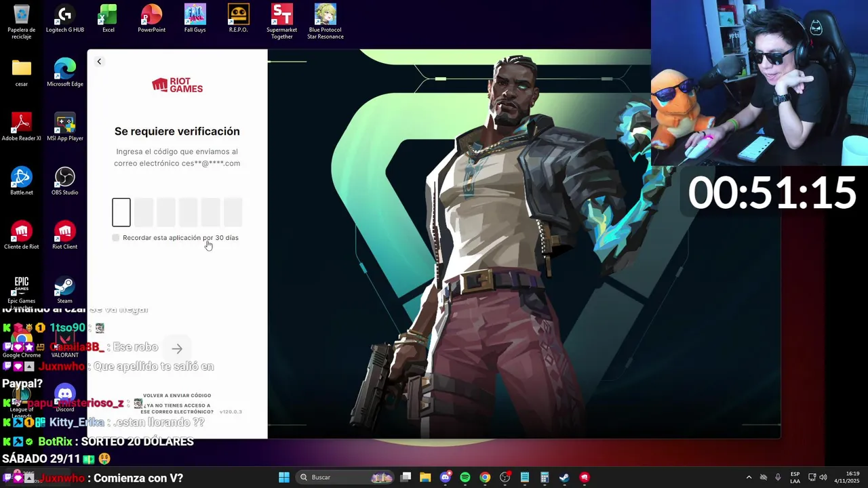Open Cliente de Riot desktop shortcut

(22, 236)
